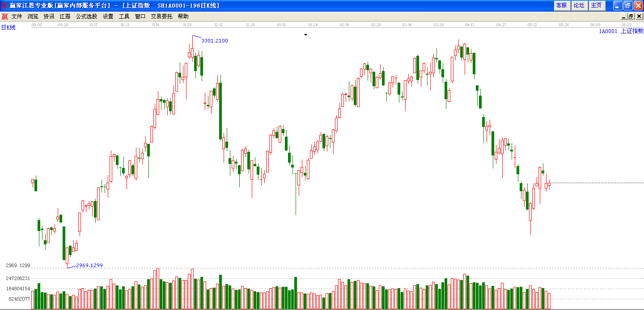Image resolution: width=644 pixels, height=310 pixels.
Task: Click the 11-14 date on timeline
Action: (x=156, y=25)
